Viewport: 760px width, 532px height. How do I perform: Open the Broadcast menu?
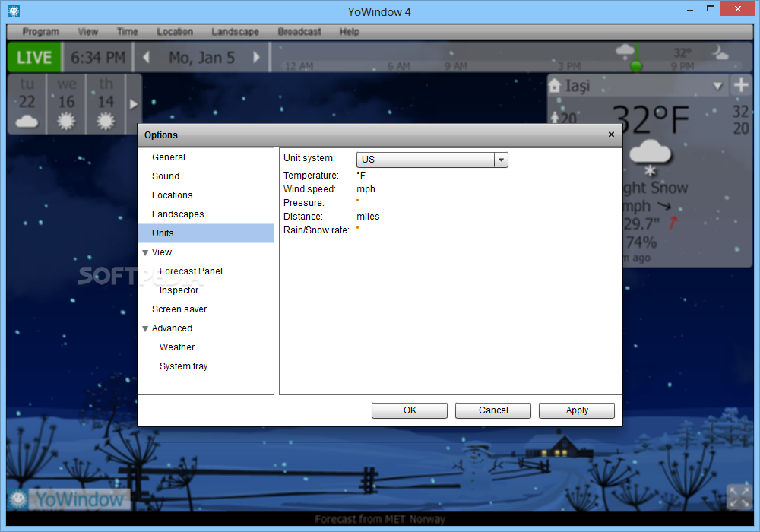(299, 31)
